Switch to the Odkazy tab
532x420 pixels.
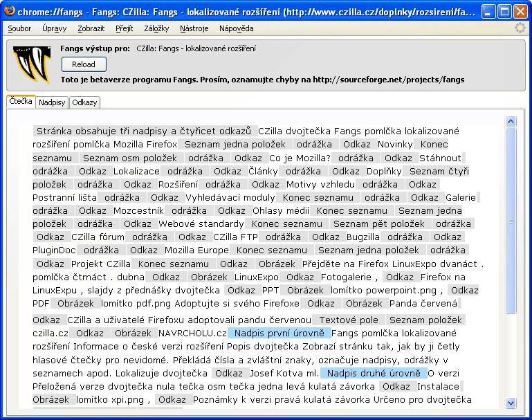pos(84,102)
